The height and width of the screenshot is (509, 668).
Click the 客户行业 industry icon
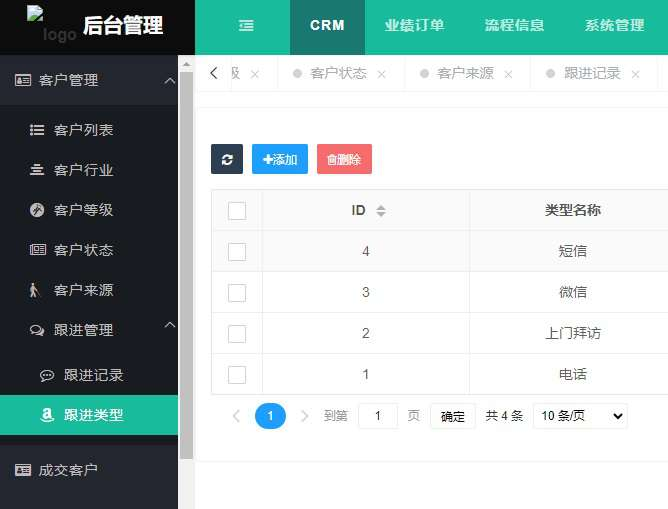[37, 170]
